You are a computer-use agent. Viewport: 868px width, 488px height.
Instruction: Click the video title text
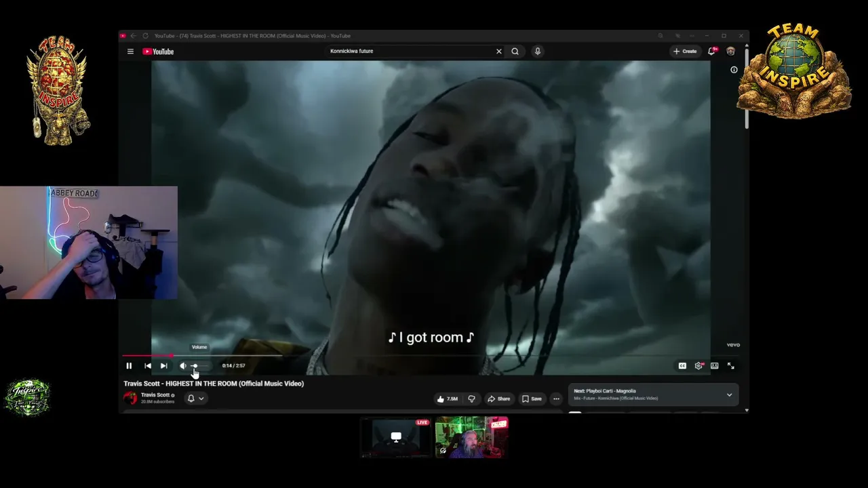[x=214, y=384]
